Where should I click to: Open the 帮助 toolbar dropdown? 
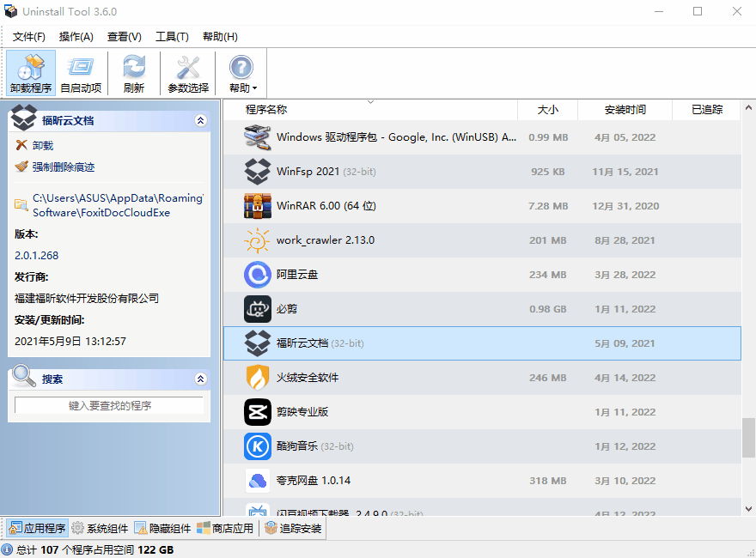242,73
